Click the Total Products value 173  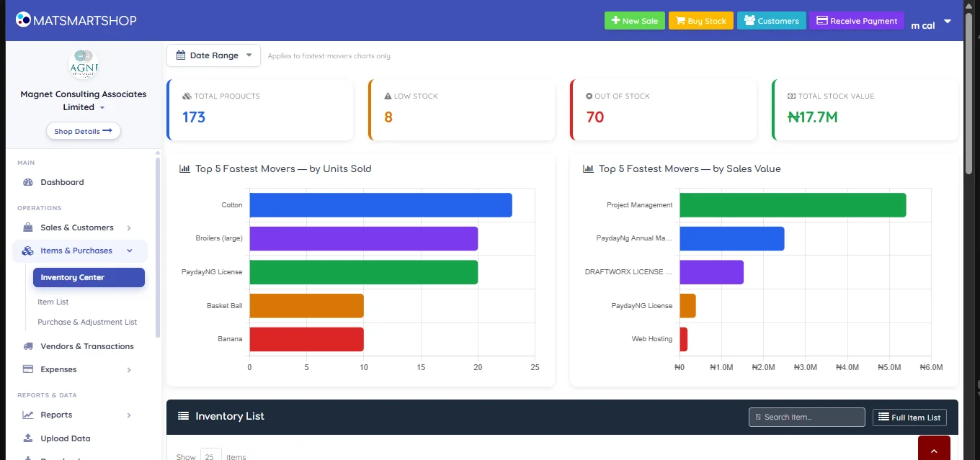(194, 117)
